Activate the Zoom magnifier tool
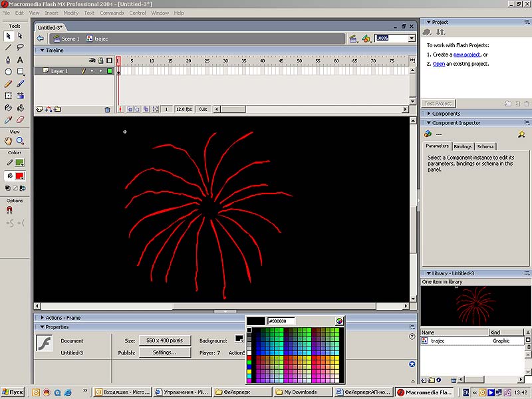Viewport: 532px width, 399px height. [x=21, y=141]
